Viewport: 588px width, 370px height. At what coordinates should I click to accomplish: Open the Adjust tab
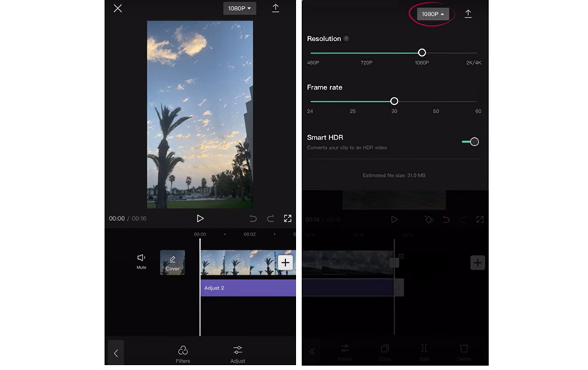click(x=237, y=353)
